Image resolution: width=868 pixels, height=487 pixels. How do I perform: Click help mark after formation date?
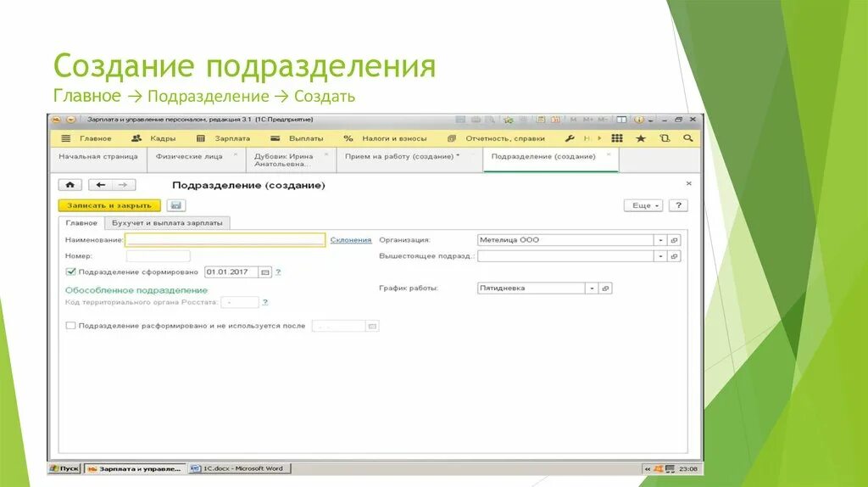click(278, 272)
